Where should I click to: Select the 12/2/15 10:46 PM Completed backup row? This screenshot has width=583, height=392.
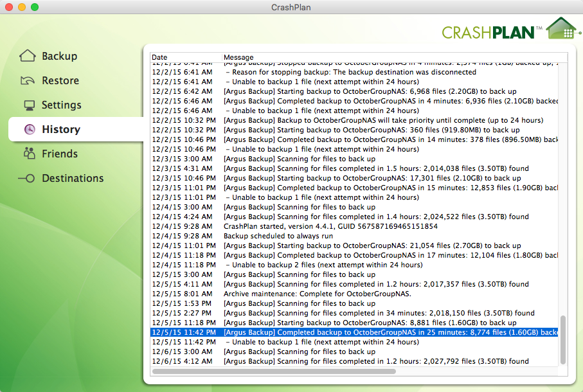click(x=354, y=139)
